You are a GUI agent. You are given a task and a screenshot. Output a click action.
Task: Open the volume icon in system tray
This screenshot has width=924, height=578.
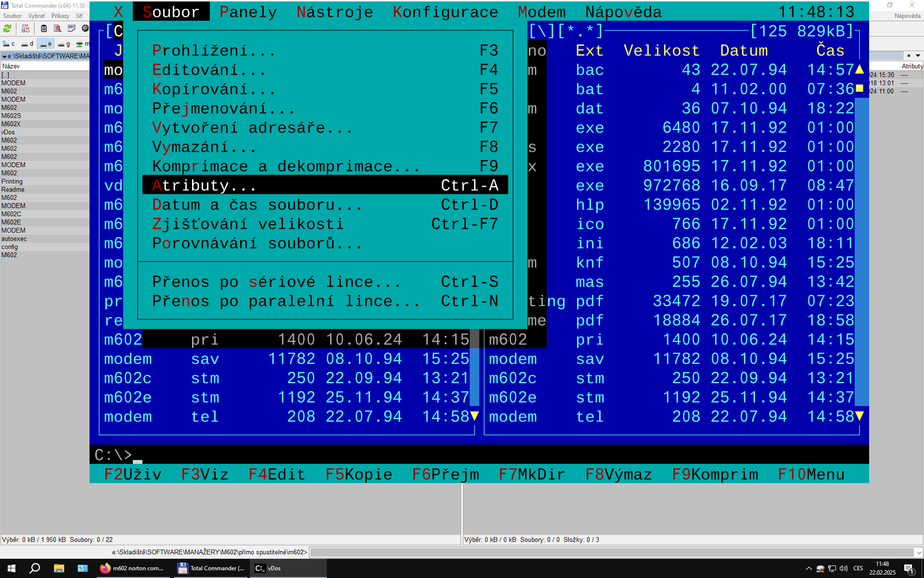pos(844,568)
